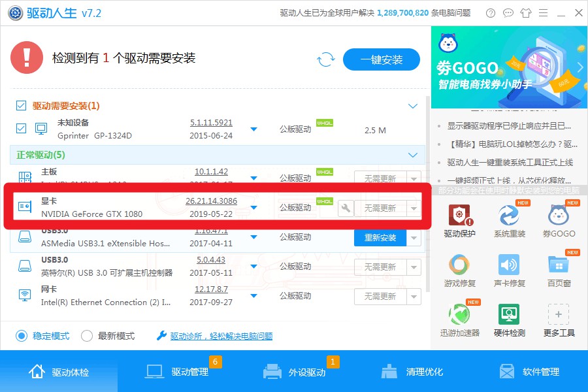Select 最新模式 radio button

(x=87, y=336)
